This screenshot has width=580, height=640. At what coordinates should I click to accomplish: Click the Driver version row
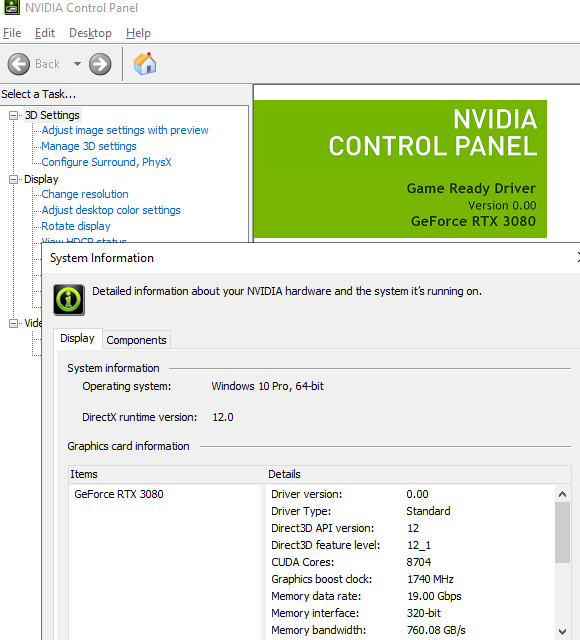click(411, 494)
